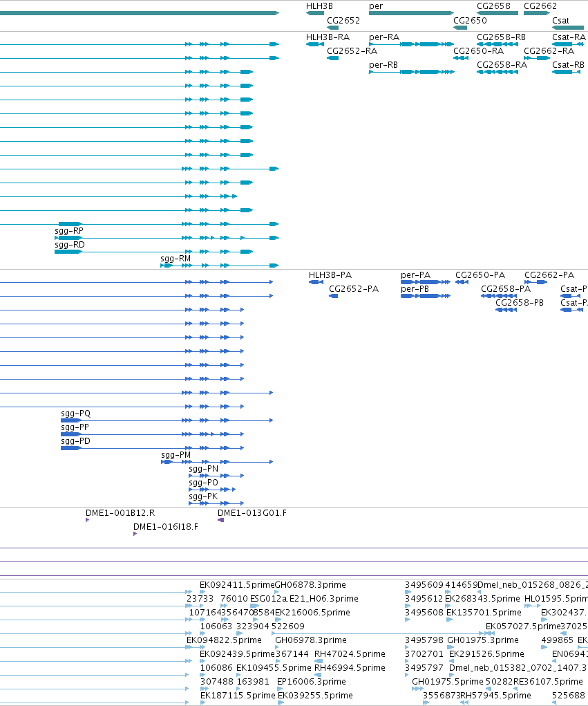Select the EP16006.3prime EST label
The height and width of the screenshot is (706, 588).
tap(312, 682)
